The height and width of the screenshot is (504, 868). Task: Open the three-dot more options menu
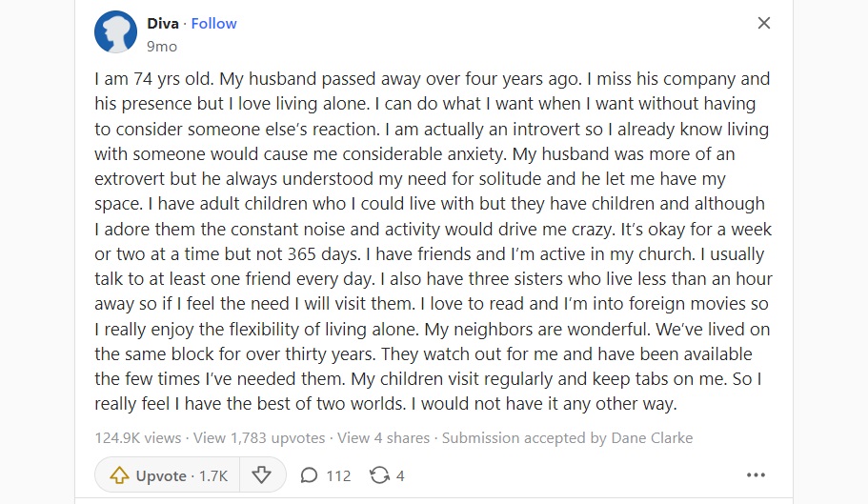(756, 474)
